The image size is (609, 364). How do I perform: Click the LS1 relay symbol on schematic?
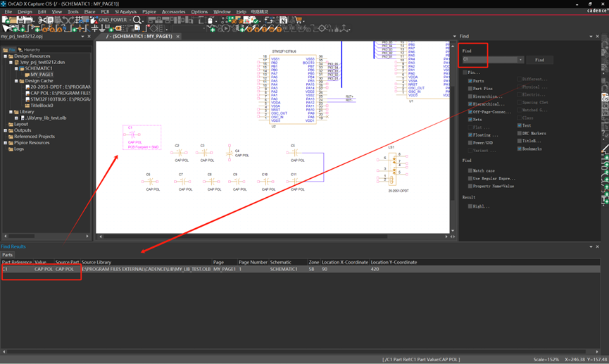click(x=392, y=168)
